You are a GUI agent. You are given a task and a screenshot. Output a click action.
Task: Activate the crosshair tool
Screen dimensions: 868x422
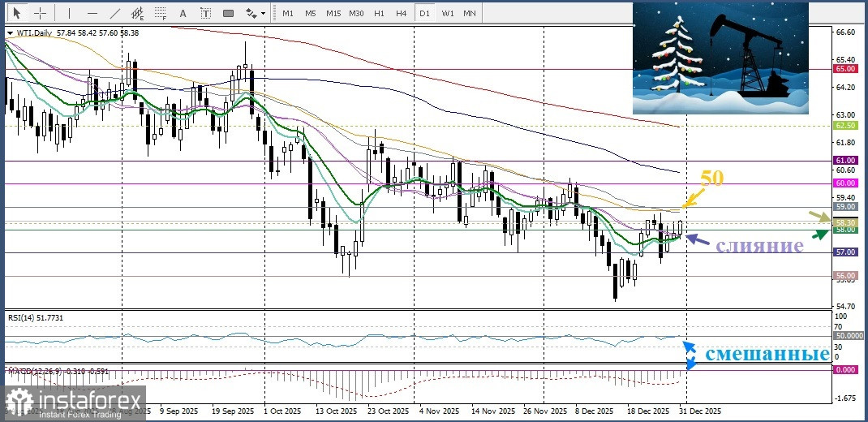(x=40, y=13)
